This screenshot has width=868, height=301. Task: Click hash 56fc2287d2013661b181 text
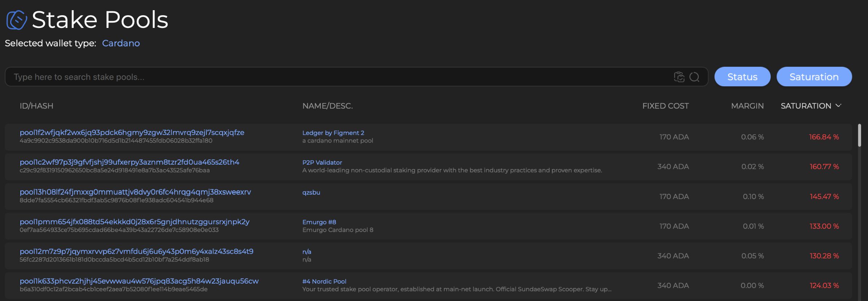[114, 260]
